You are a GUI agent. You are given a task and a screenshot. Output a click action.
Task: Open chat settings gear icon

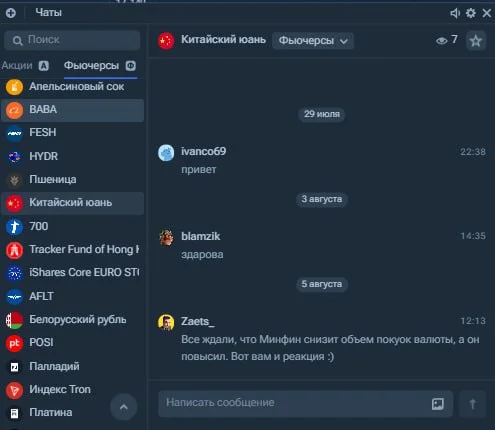point(471,13)
